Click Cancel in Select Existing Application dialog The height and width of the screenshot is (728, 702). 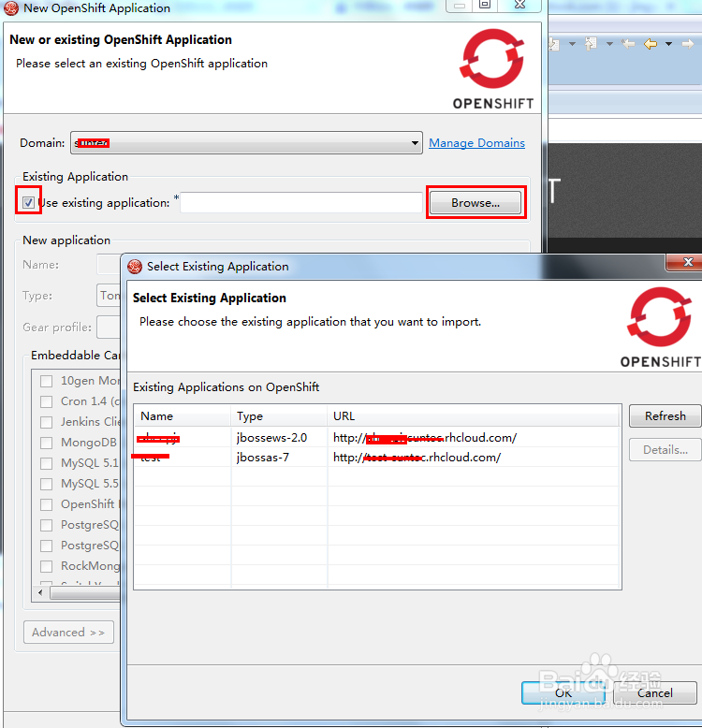coord(654,692)
